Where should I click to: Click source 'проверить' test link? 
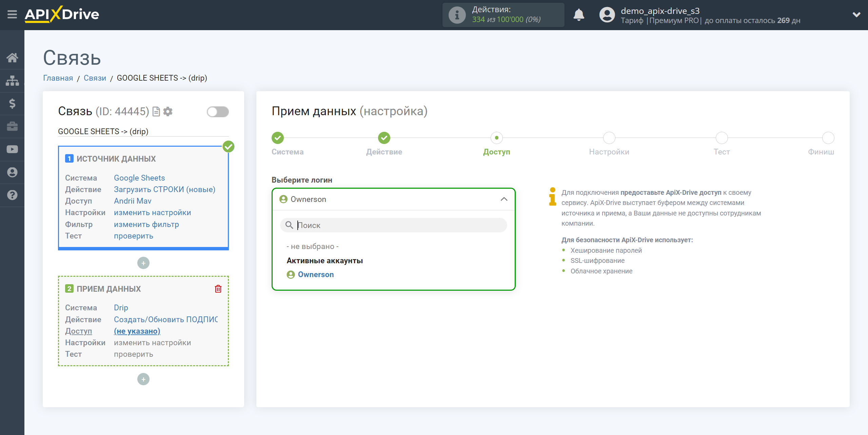(134, 236)
